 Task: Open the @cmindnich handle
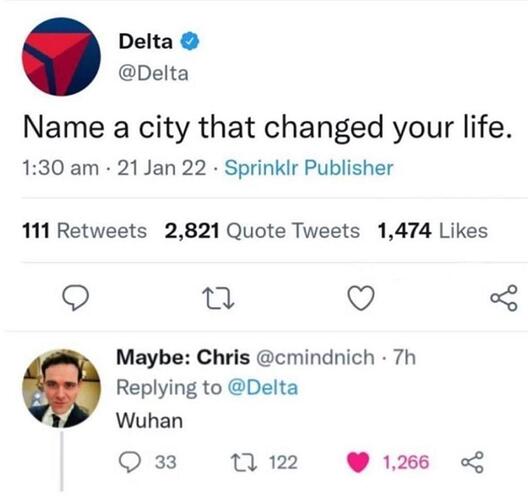[x=316, y=357]
